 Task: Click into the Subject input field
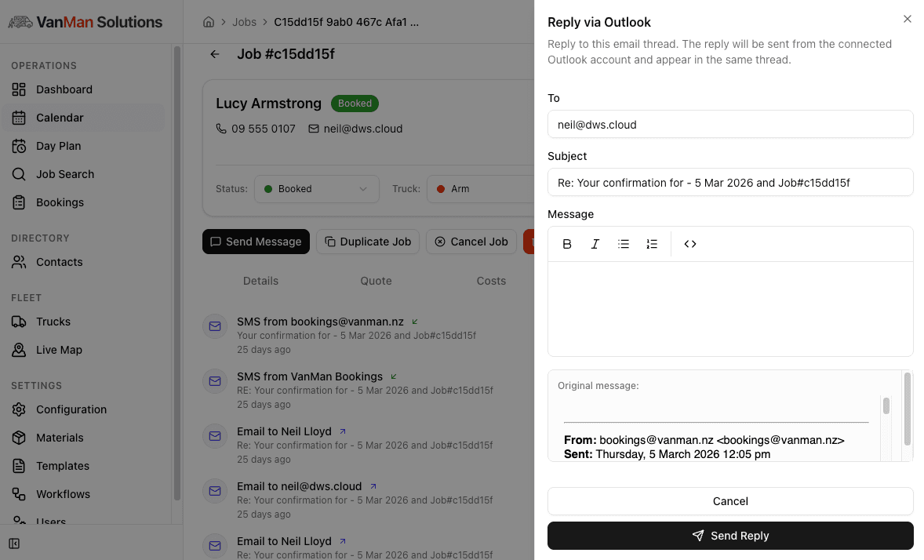point(730,183)
